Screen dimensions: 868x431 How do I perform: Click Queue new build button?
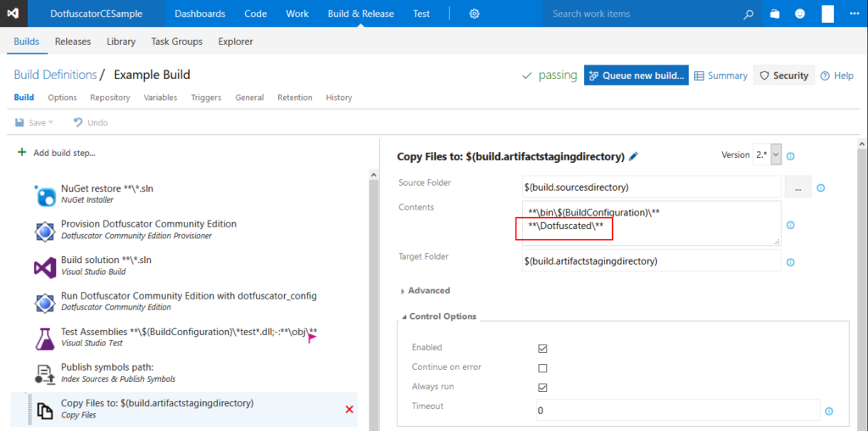636,76
